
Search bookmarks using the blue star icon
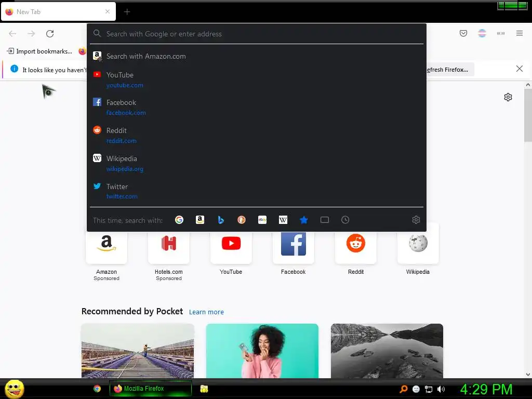pyautogui.click(x=303, y=220)
